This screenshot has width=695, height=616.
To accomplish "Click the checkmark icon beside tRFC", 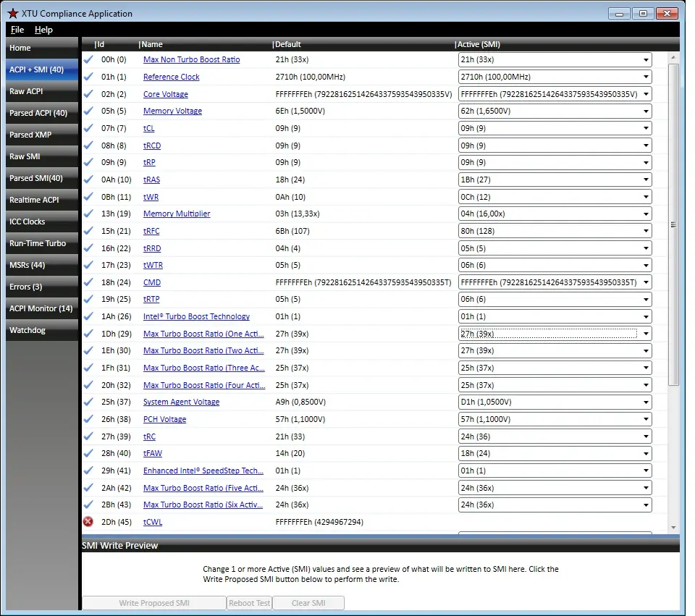I will [x=88, y=231].
